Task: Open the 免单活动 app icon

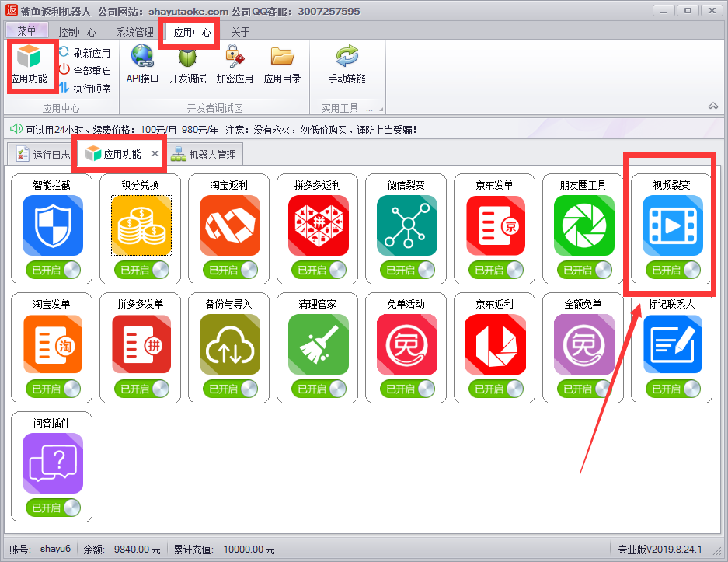Action: coord(407,344)
